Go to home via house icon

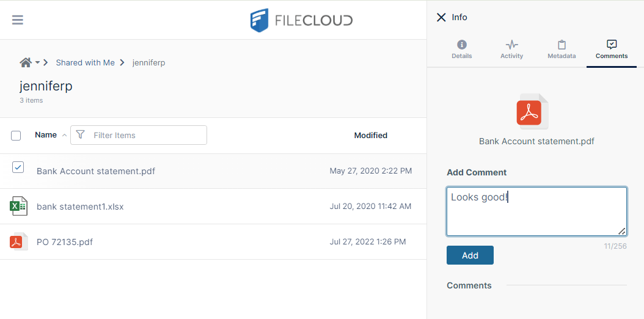[x=26, y=62]
